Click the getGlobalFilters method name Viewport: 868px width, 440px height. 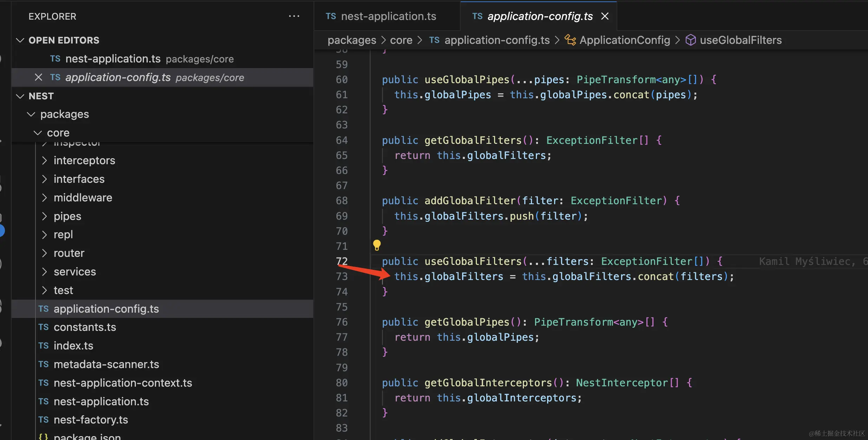pyautogui.click(x=473, y=140)
